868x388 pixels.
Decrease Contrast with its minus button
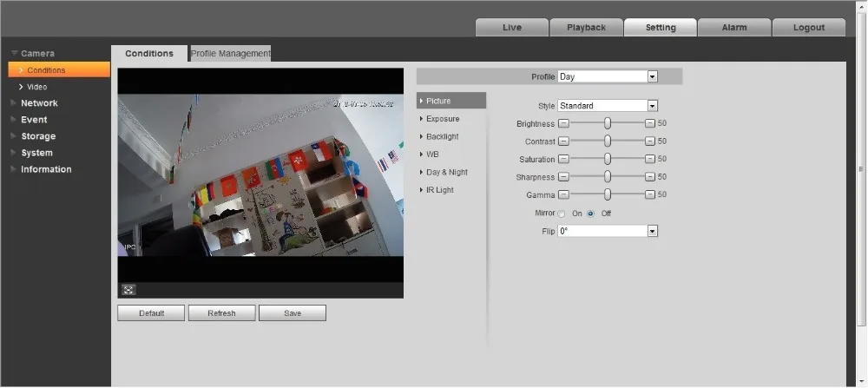563,141
